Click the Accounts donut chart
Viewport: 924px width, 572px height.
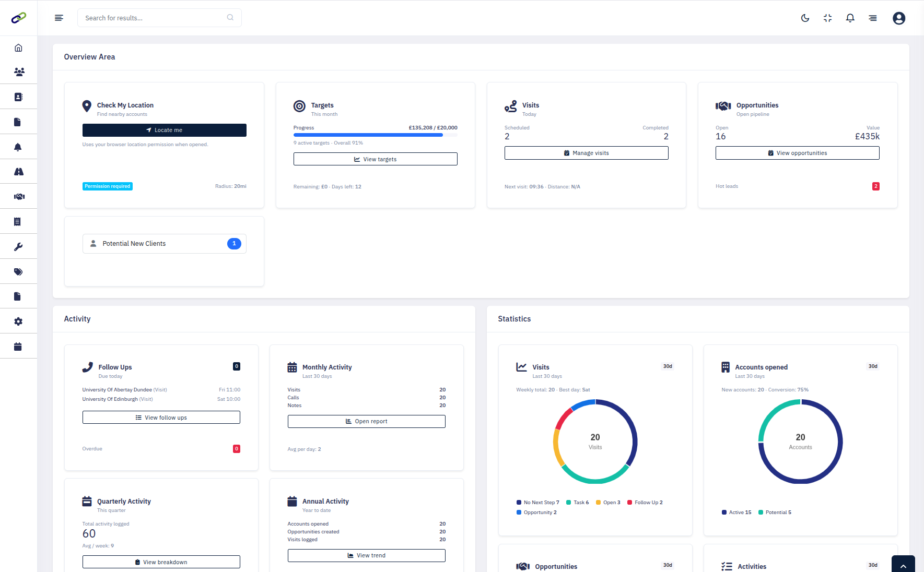[801, 442]
